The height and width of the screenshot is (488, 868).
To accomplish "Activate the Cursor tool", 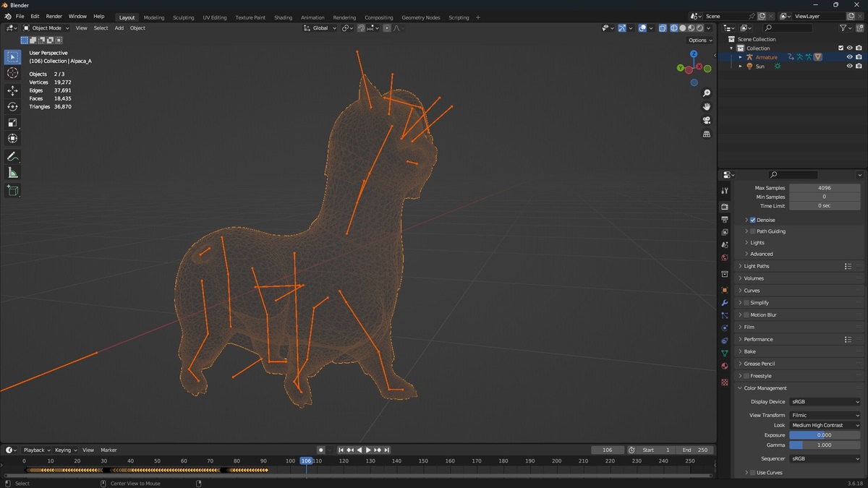I will 12,73.
